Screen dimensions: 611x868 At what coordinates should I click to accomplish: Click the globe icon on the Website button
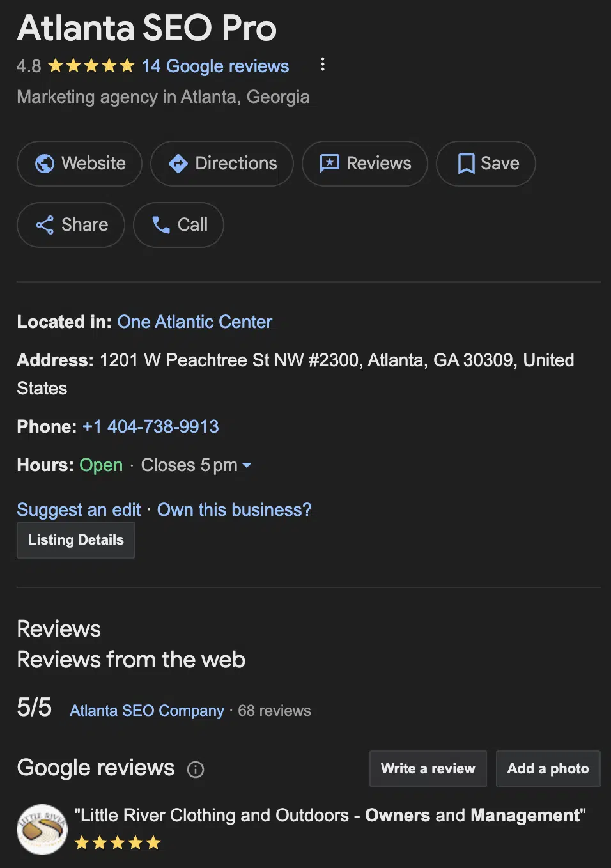[x=45, y=164]
